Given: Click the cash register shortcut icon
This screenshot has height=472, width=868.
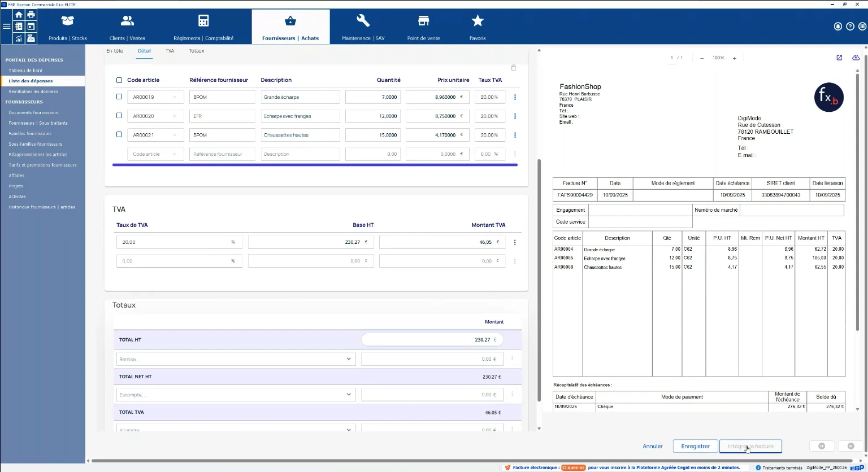Looking at the screenshot, I should 31,38.
